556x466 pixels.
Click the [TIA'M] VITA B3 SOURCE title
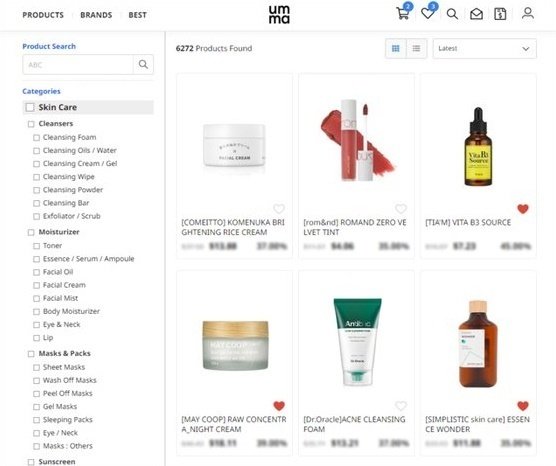pos(468,222)
